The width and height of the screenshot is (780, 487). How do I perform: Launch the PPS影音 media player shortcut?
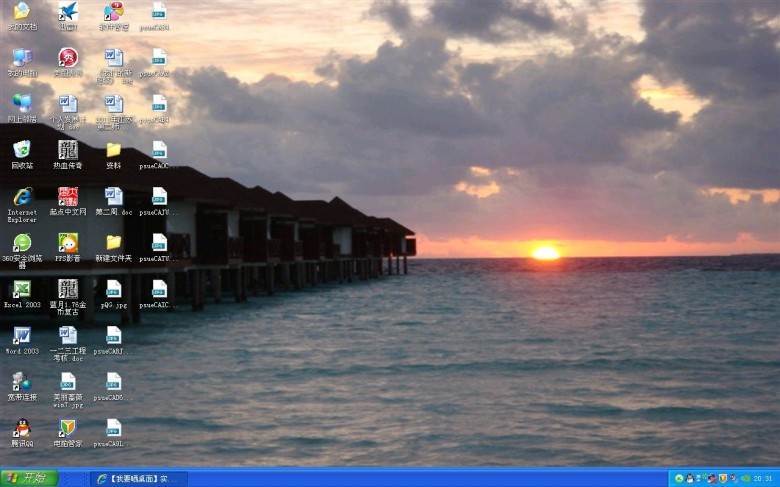tap(67, 243)
